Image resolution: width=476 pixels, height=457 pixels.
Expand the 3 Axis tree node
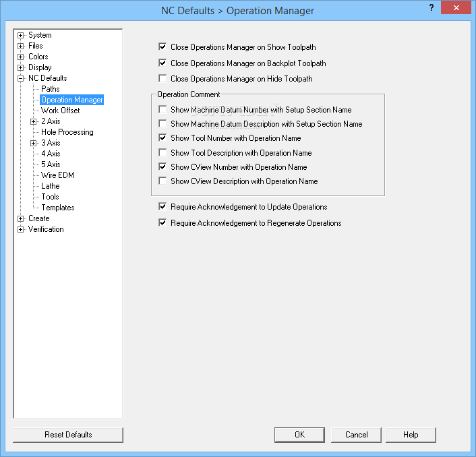click(x=34, y=143)
